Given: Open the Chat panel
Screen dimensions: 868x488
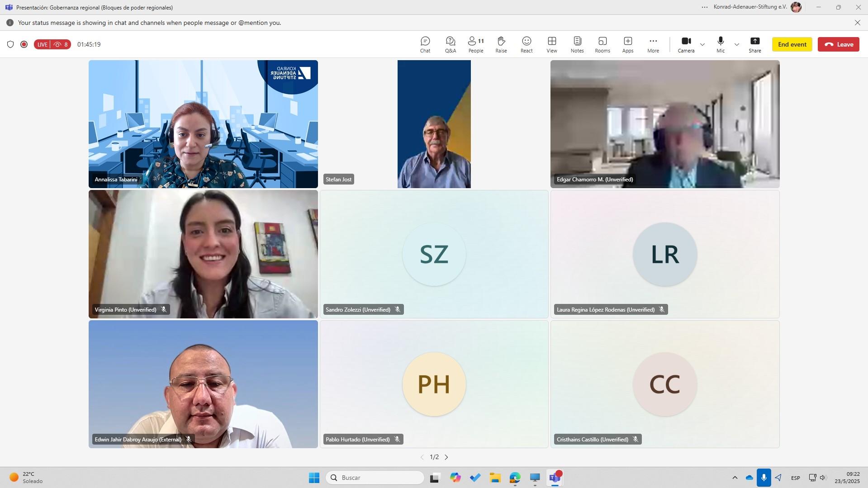Looking at the screenshot, I should [425, 44].
